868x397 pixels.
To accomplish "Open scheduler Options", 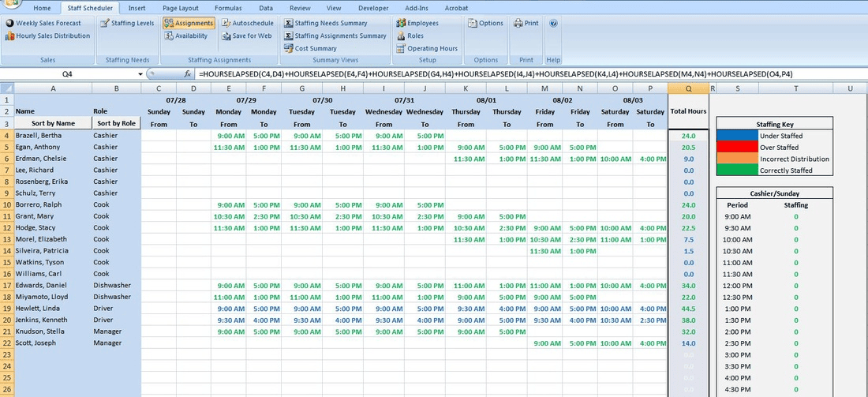I will 485,23.
